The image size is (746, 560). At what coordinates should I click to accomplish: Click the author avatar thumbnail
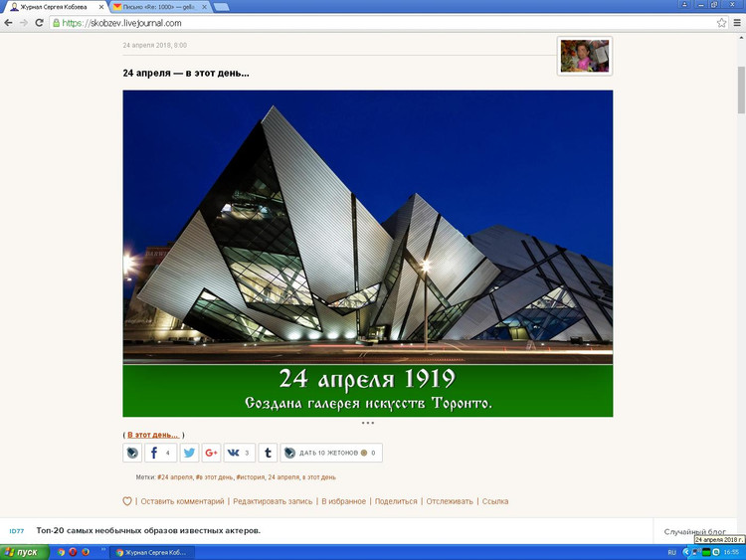point(584,56)
